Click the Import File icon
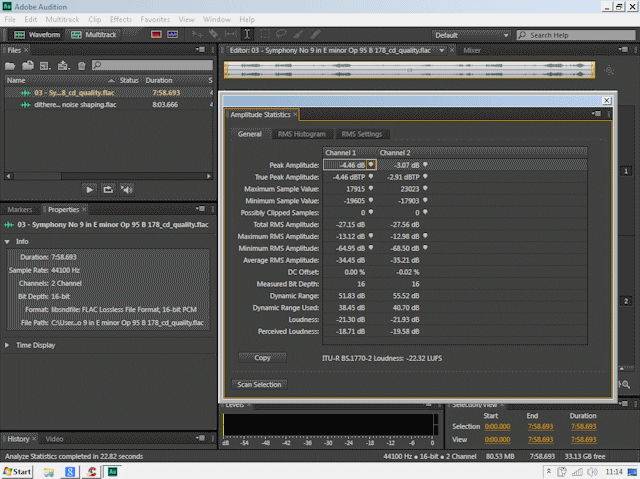The width and height of the screenshot is (640, 479). coord(30,66)
